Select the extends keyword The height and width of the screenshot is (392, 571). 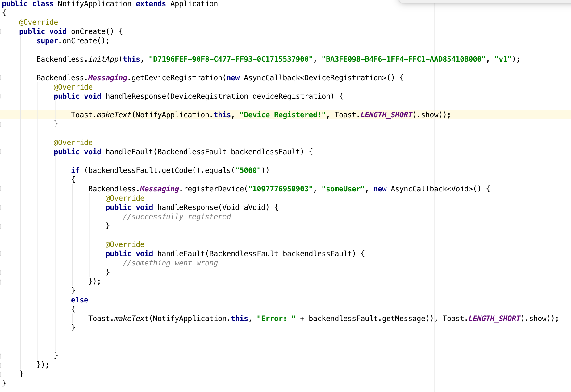[151, 4]
